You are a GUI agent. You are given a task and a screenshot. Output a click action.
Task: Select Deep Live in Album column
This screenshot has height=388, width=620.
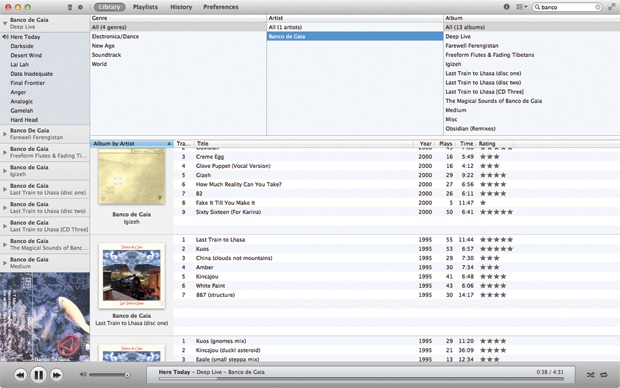(x=532, y=36)
